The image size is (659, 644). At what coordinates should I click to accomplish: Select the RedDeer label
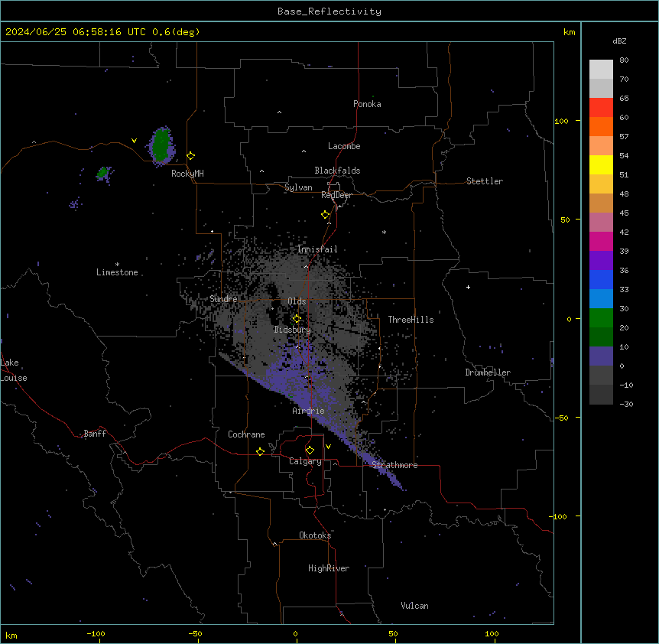[x=336, y=195]
